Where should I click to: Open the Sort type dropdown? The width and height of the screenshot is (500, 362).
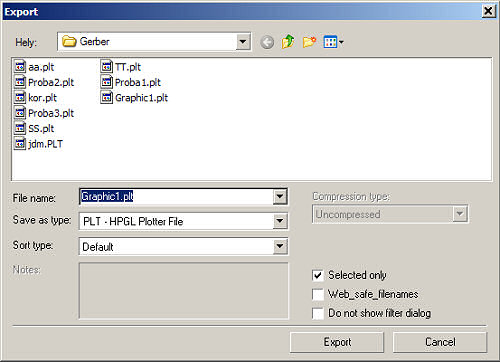pyautogui.click(x=280, y=246)
